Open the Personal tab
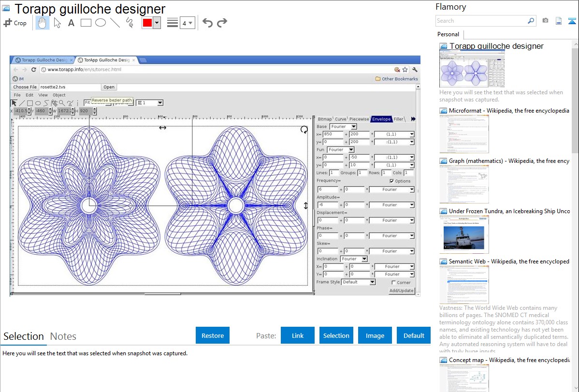Viewport: 579px width, 392px height. click(448, 34)
